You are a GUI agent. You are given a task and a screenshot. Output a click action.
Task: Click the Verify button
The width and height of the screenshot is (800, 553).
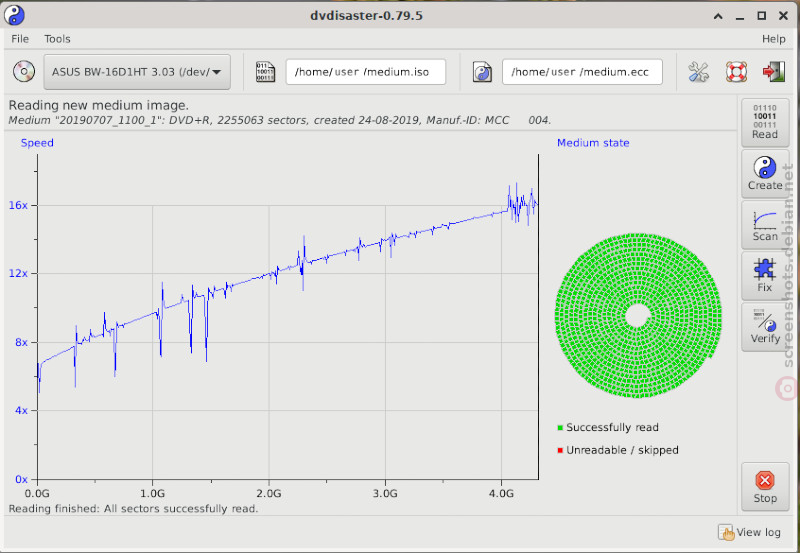[x=765, y=326]
